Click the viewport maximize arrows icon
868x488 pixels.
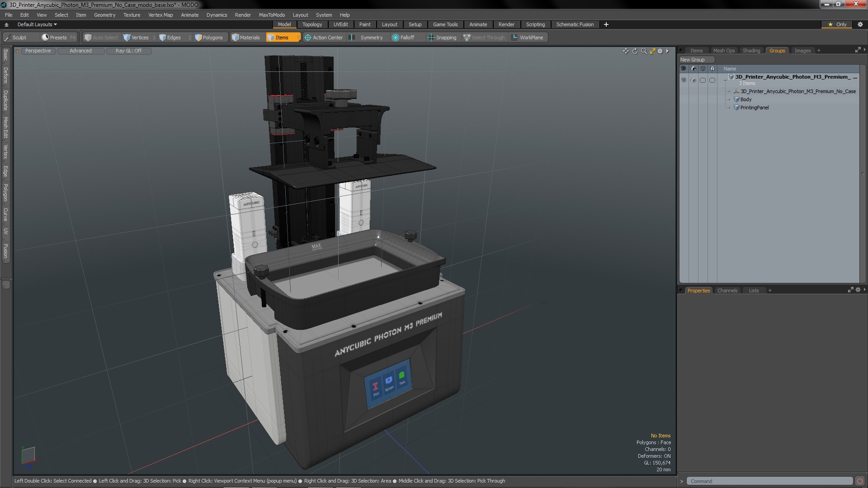(652, 51)
